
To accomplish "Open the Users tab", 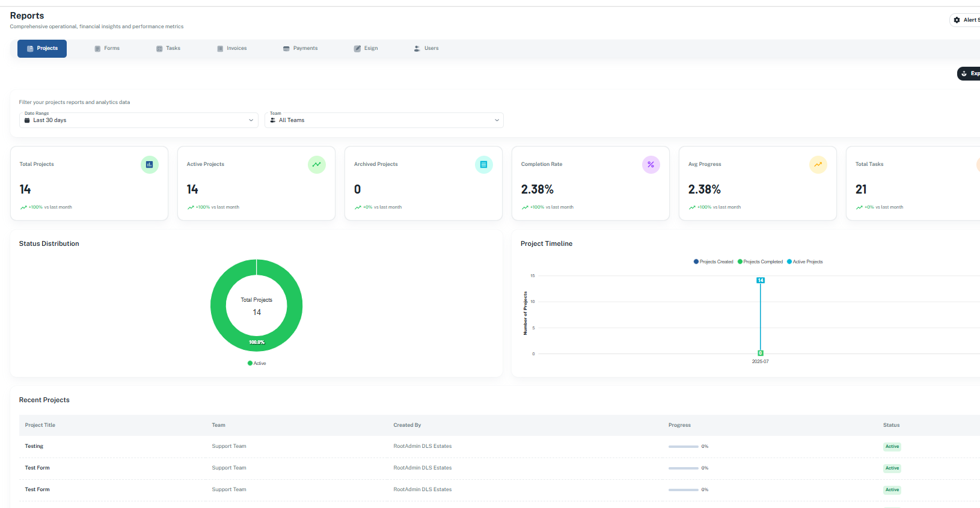I will click(x=426, y=48).
